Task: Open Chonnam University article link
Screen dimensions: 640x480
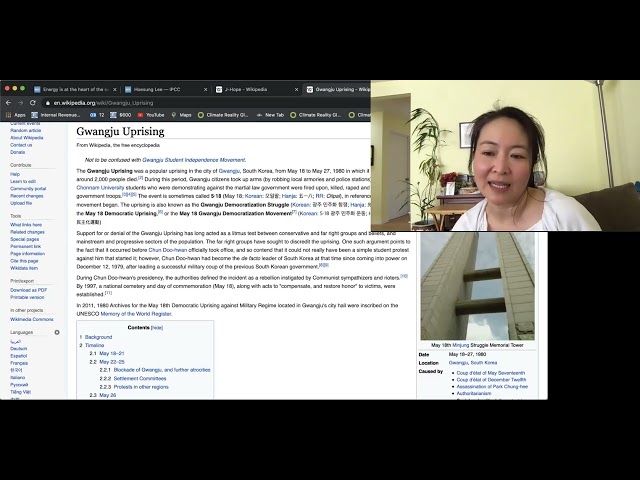Action: tap(100, 188)
